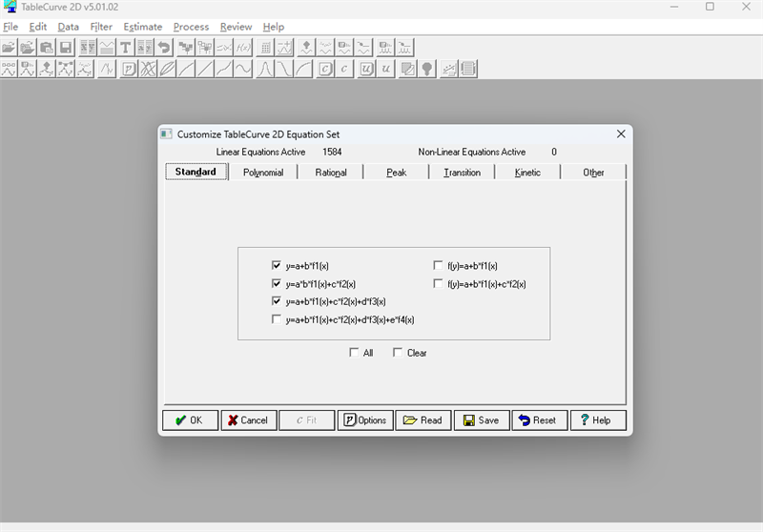Click the curved-arrow undo toolbar icon
Viewport: 763px width, 532px height.
coord(164,48)
